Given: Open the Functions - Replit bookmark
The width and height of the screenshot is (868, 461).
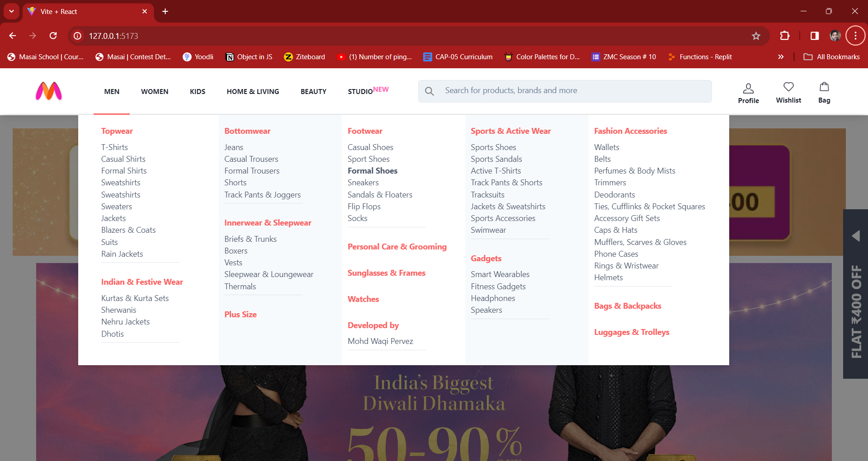Looking at the screenshot, I should [700, 57].
